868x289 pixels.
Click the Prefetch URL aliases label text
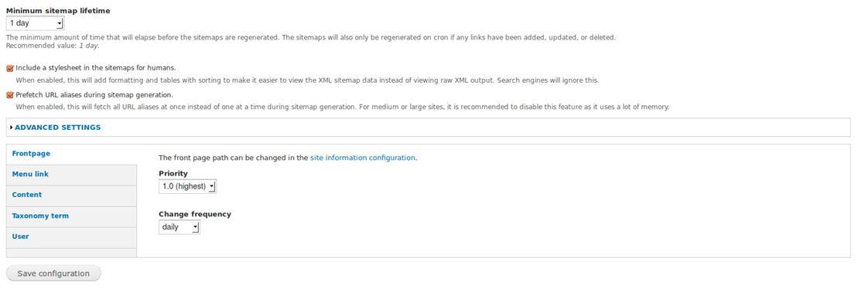[94, 94]
